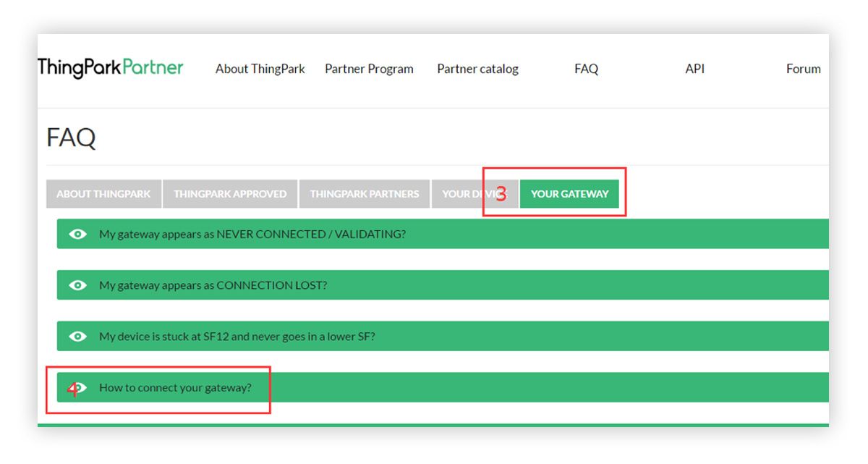Image resolution: width=868 pixels, height=464 pixels.
Task: Expand "My device is stuck at SF12" question
Action: [x=443, y=337]
